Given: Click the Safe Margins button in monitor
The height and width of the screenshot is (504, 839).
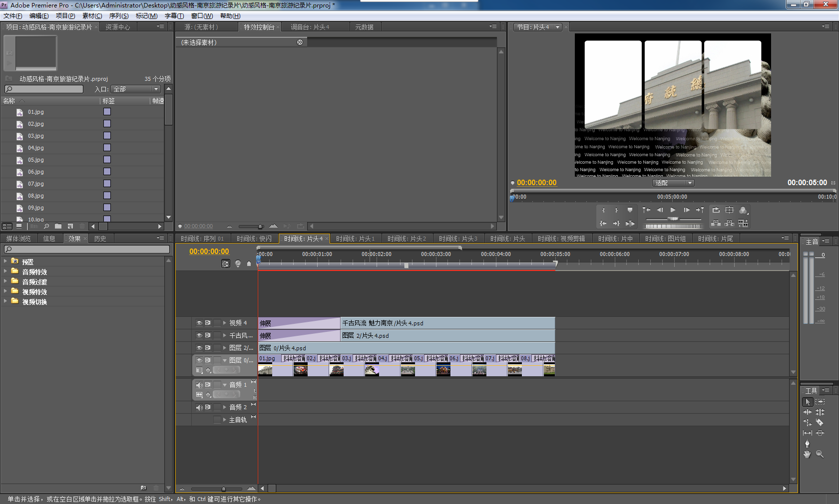Looking at the screenshot, I should pyautogui.click(x=730, y=210).
